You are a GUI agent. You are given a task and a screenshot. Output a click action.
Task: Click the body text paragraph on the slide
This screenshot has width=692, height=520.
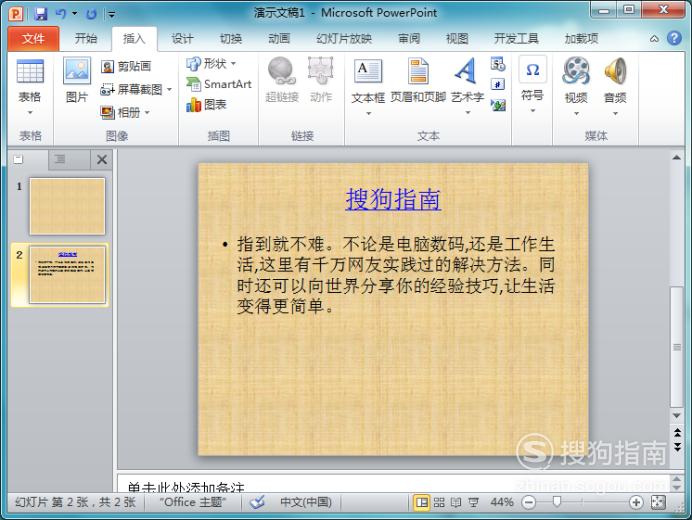pyautogui.click(x=395, y=275)
